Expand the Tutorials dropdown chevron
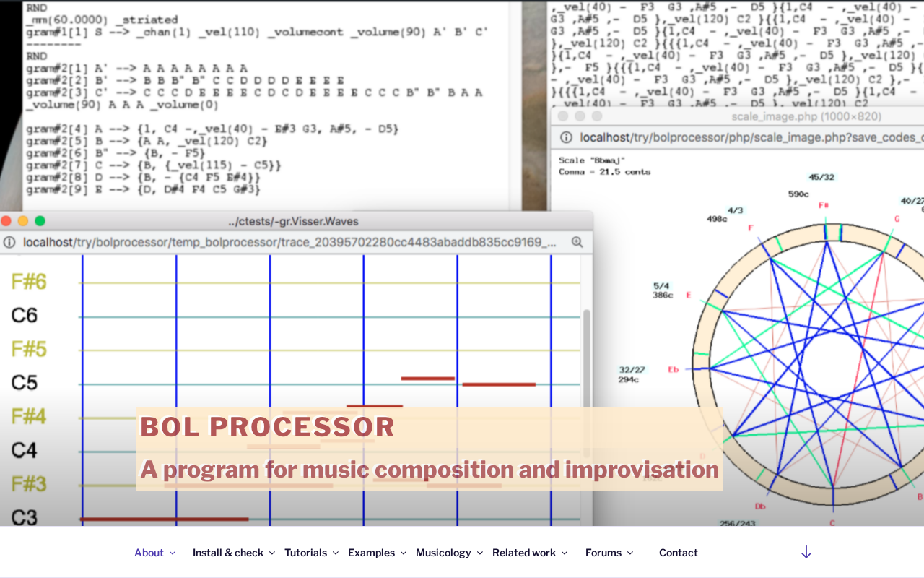Screen dimensions: 924x578 point(336,553)
